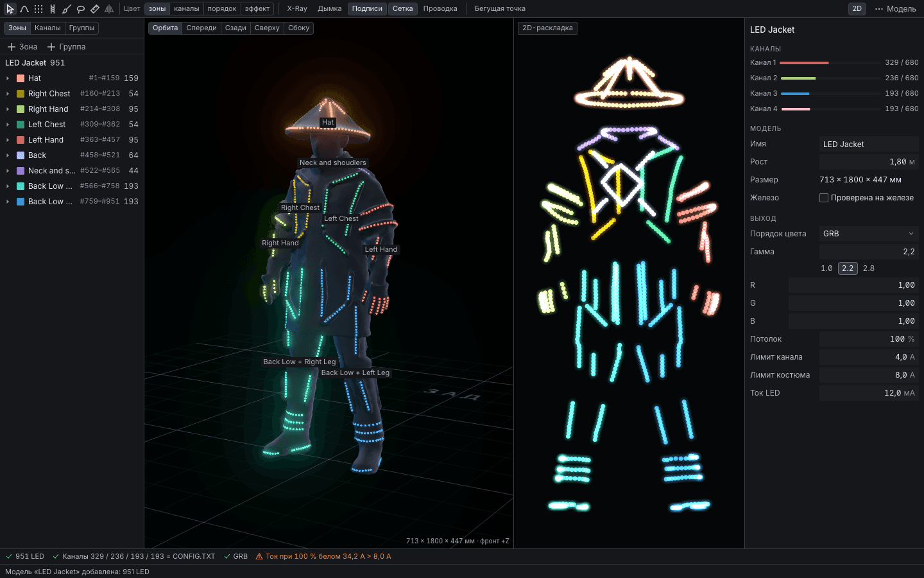Expand the Hat zone row
The image size is (924, 578).
pos(8,78)
